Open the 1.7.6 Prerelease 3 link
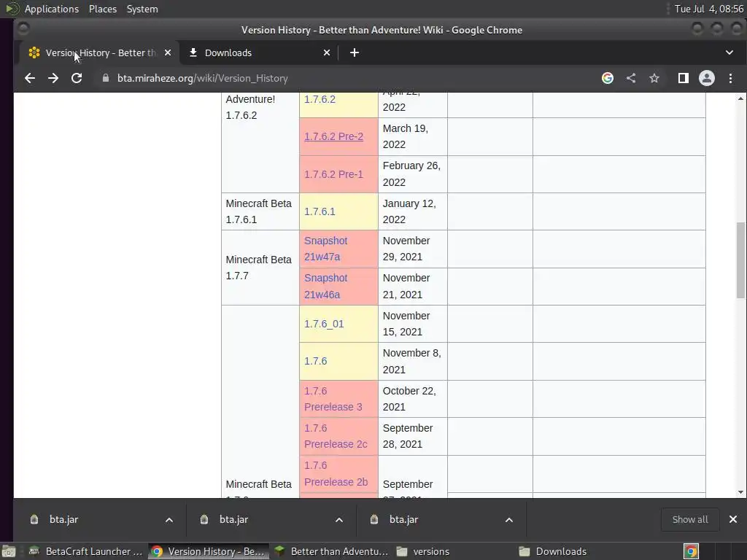Viewport: 747px width, 560px height. coord(333,399)
